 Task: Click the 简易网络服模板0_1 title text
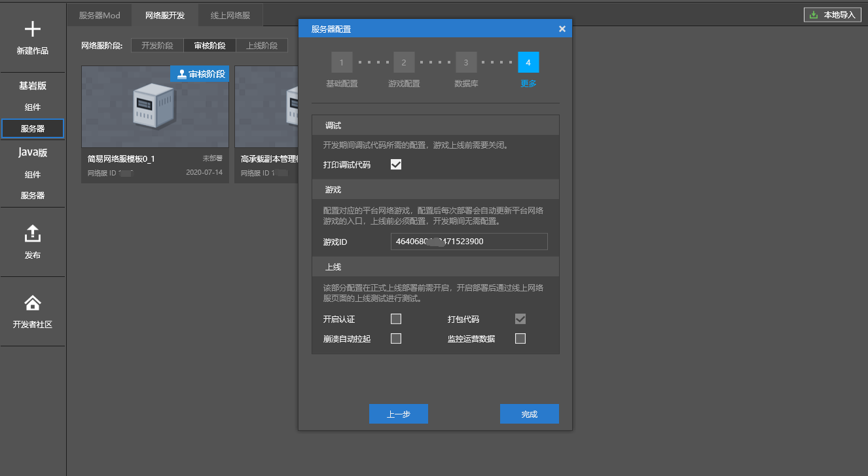pos(121,159)
